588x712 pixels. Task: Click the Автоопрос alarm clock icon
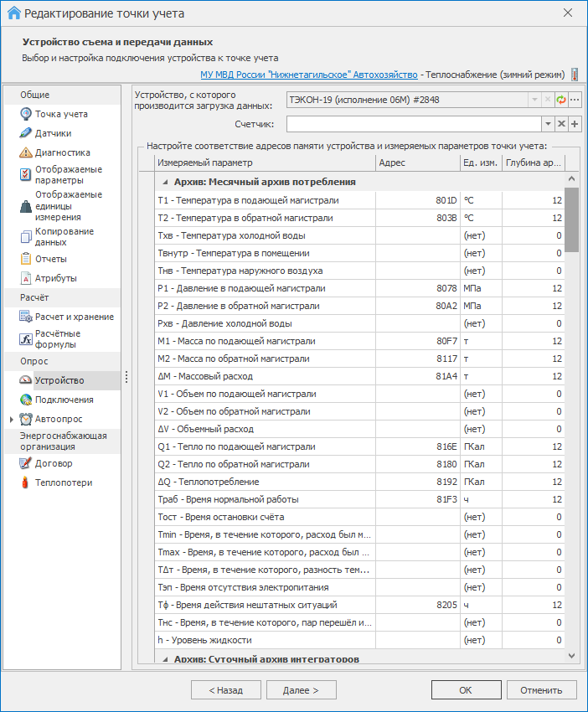pyautogui.click(x=26, y=419)
